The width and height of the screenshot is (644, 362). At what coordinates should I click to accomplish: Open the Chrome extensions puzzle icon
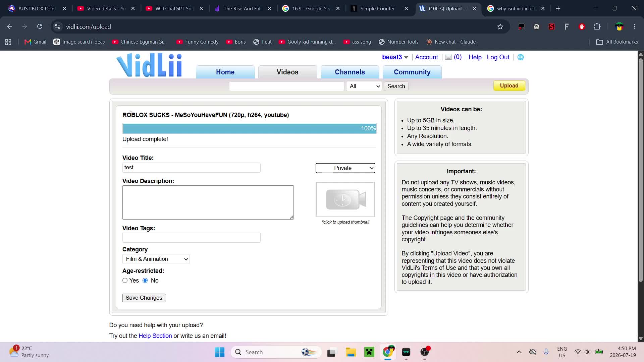[597, 26]
